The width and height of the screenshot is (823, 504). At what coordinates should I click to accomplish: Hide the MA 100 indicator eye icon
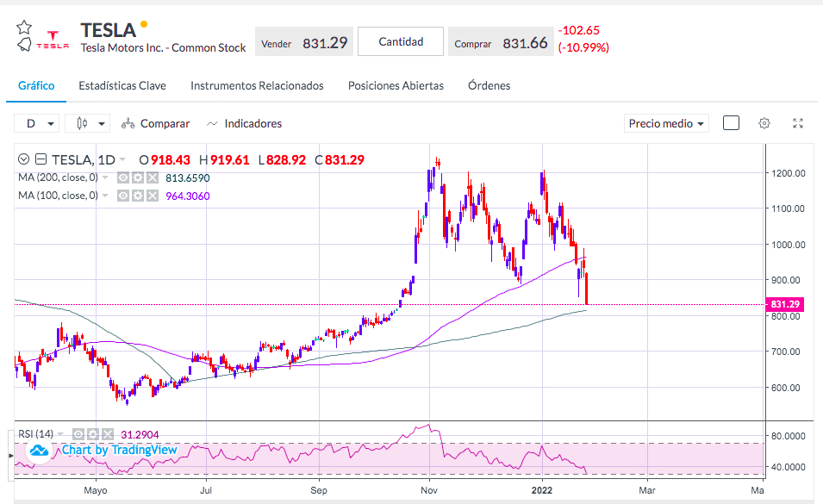click(123, 196)
